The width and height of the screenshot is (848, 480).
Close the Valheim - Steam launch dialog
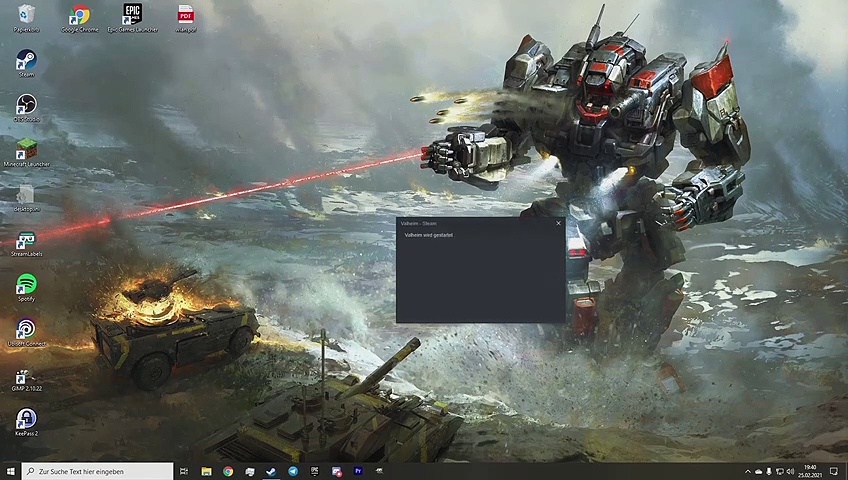pos(559,223)
